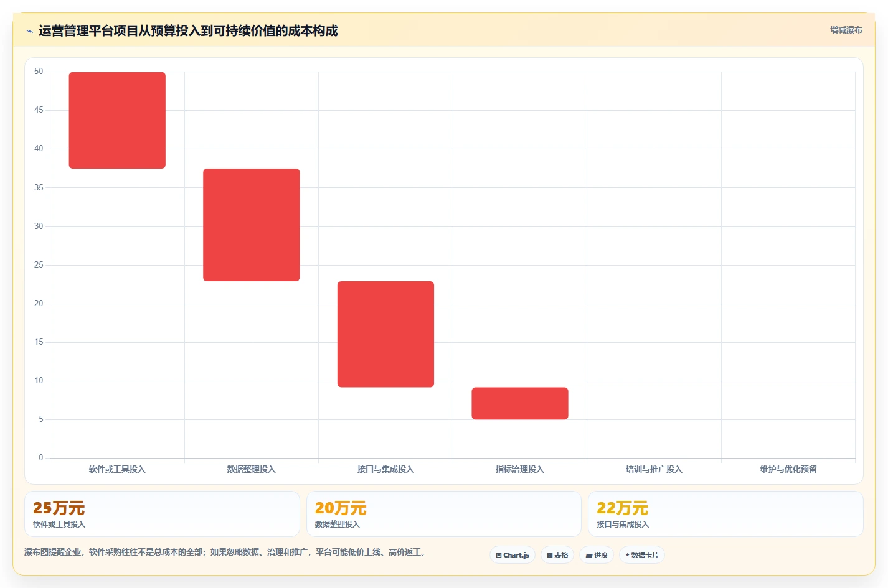Click the 培训与推广投入 x-axis label

654,469
